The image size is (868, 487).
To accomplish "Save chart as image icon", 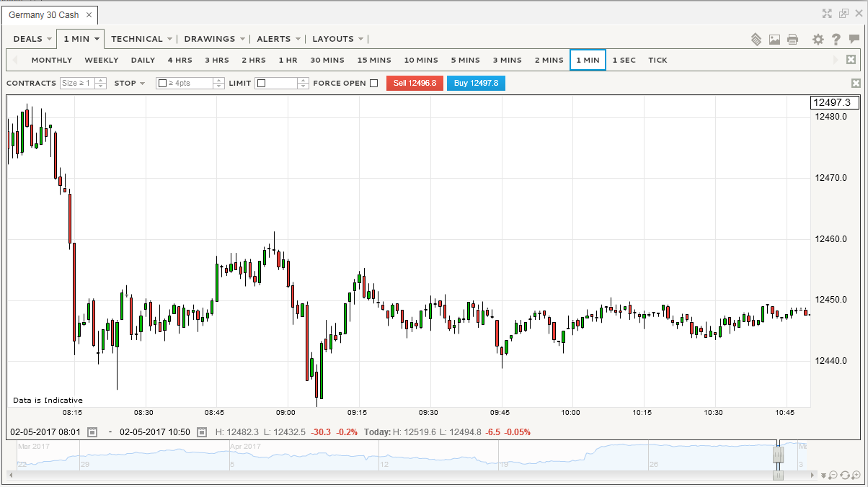I will [774, 40].
